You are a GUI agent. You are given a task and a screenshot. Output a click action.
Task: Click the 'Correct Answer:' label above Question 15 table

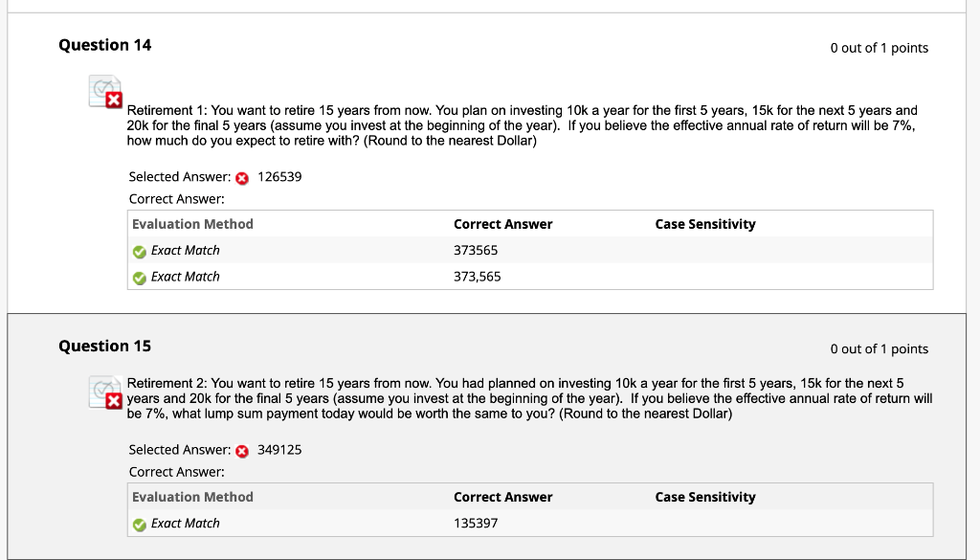[176, 473]
